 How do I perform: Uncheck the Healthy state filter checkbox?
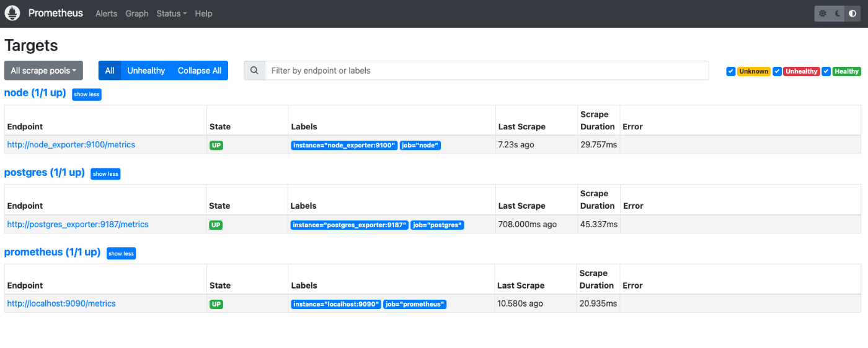click(x=826, y=71)
